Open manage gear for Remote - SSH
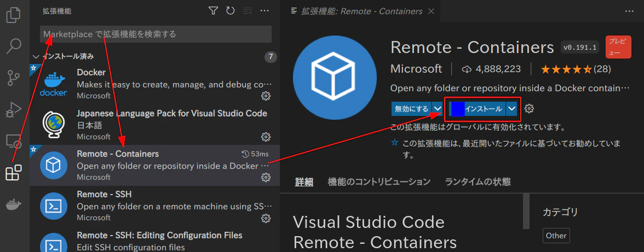Viewport: 644px width, 252px height. click(x=266, y=218)
